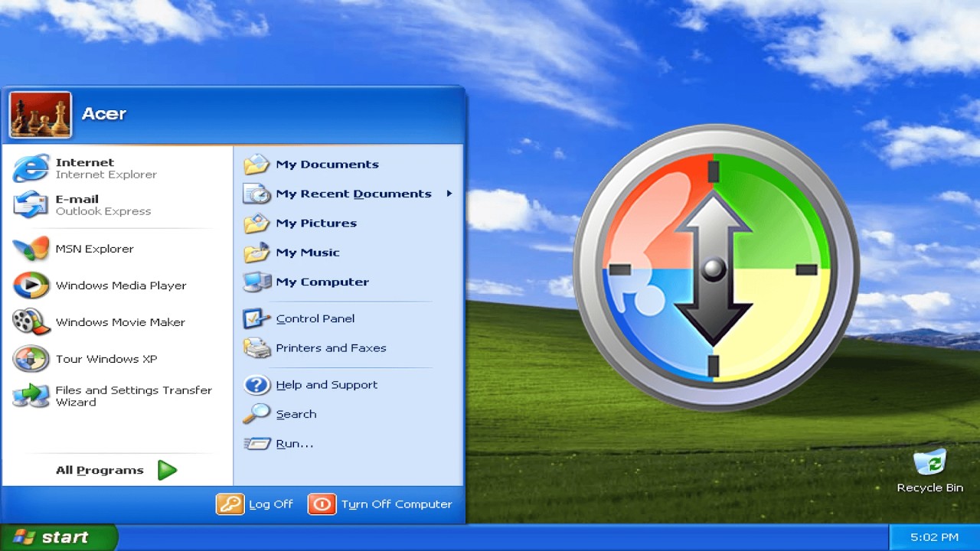Click the Log Off key icon

[x=230, y=504]
